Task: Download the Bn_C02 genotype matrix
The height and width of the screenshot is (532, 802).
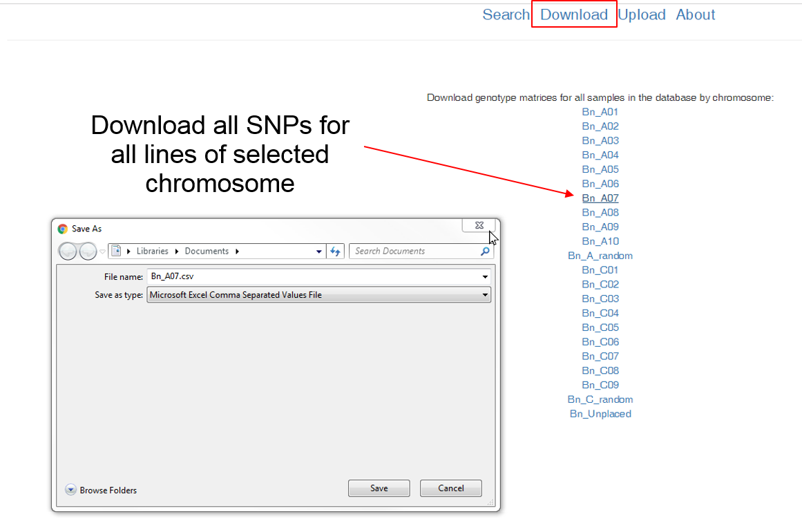Action: coord(600,284)
